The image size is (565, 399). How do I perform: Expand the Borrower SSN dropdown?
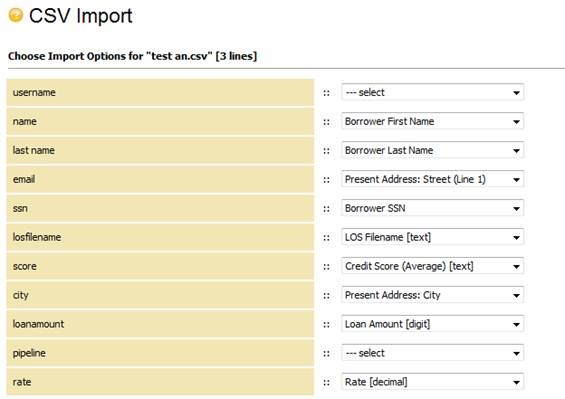432,208
